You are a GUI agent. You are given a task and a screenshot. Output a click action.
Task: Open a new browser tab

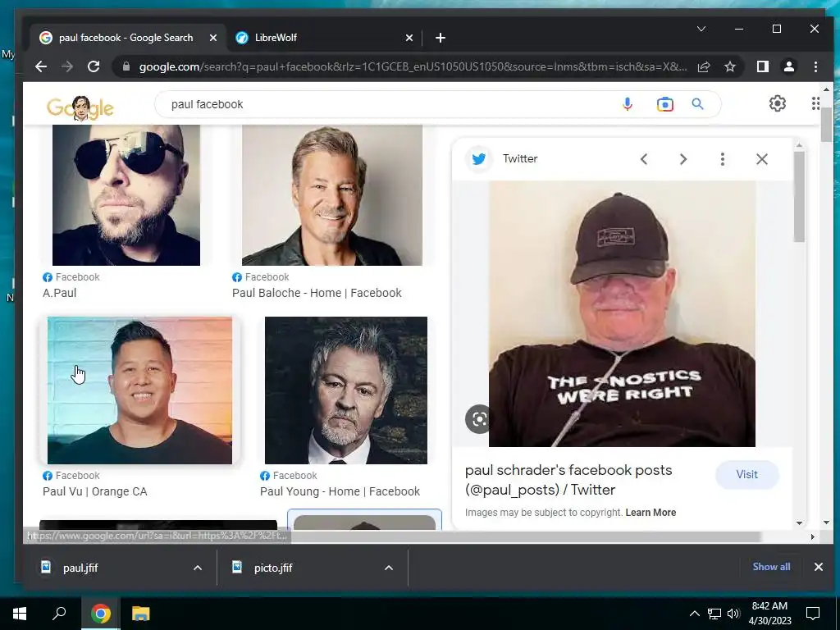coord(441,38)
